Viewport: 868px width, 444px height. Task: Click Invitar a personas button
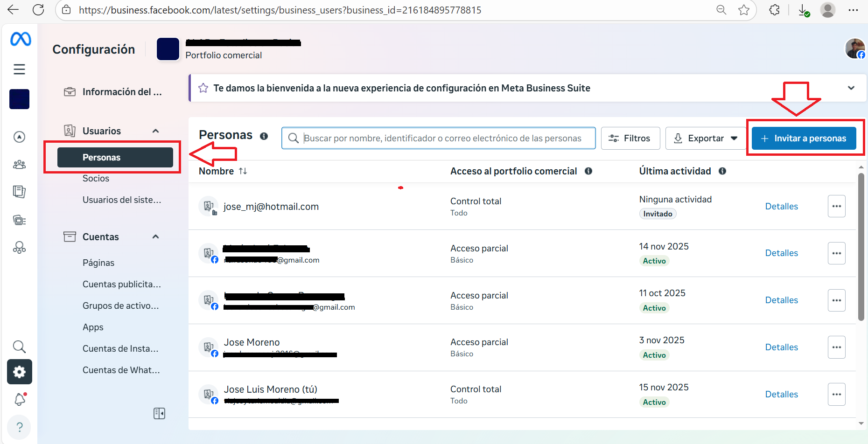(804, 139)
